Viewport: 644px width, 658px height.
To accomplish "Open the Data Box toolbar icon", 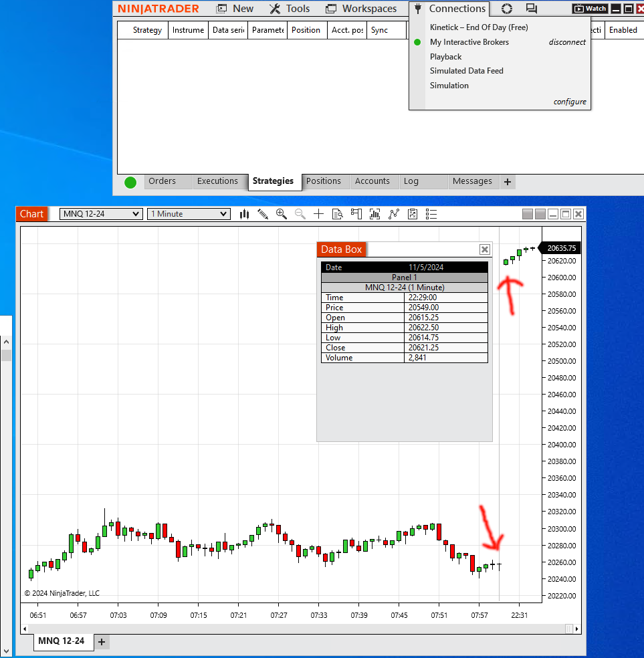I will [x=337, y=215].
